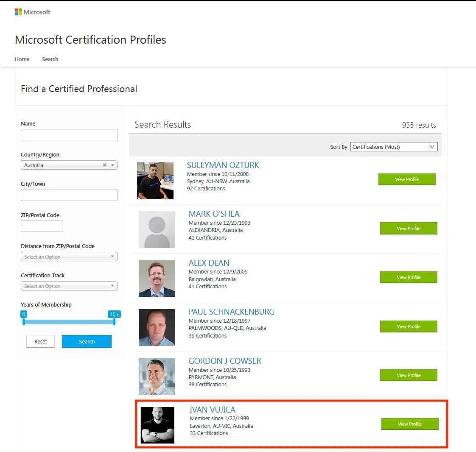Expand the Certification Track dropdown

click(69, 286)
